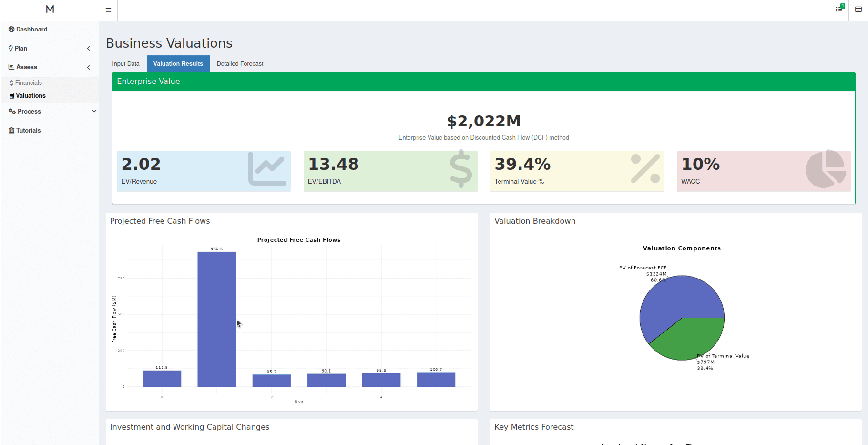This screenshot has height=445, width=868.
Task: Click the dollar sign icon on EV/EBITDA card
Action: click(460, 169)
